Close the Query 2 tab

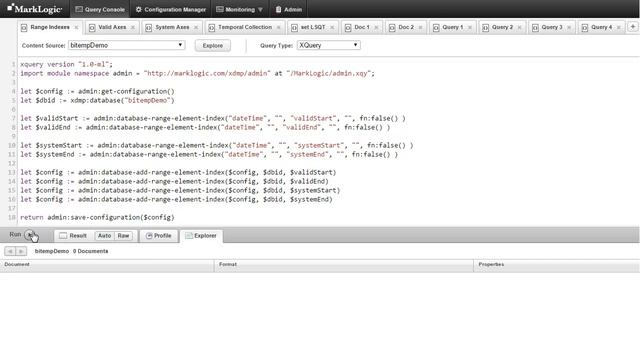(520, 27)
